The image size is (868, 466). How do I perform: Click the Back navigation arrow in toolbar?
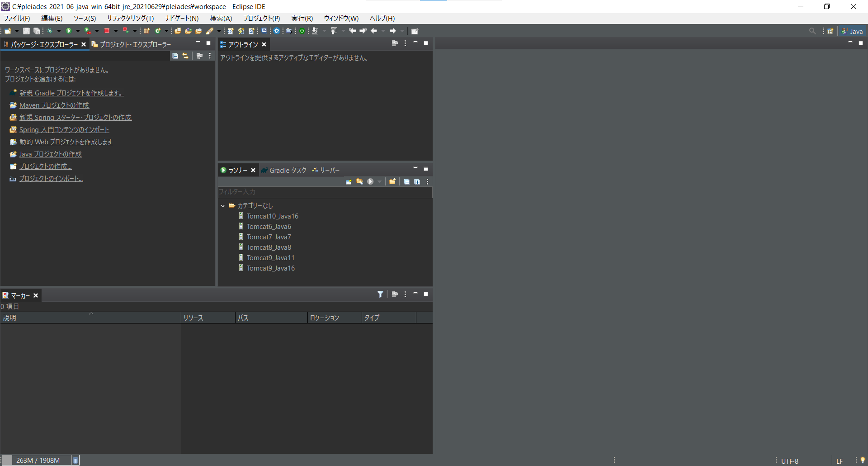click(x=374, y=31)
